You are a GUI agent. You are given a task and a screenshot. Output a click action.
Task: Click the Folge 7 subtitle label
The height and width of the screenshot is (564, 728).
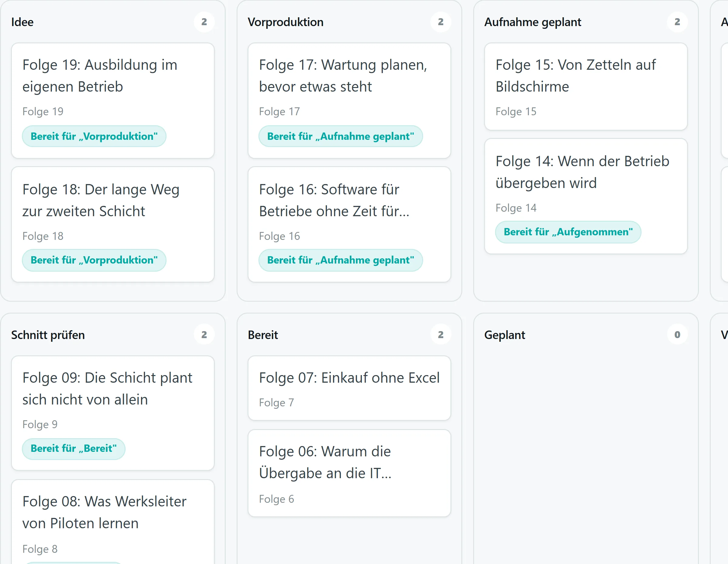click(277, 403)
